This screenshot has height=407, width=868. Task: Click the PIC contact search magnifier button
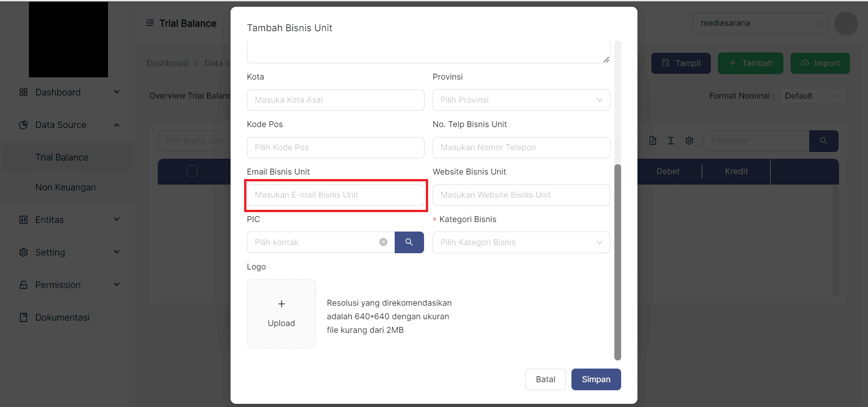pyautogui.click(x=409, y=242)
